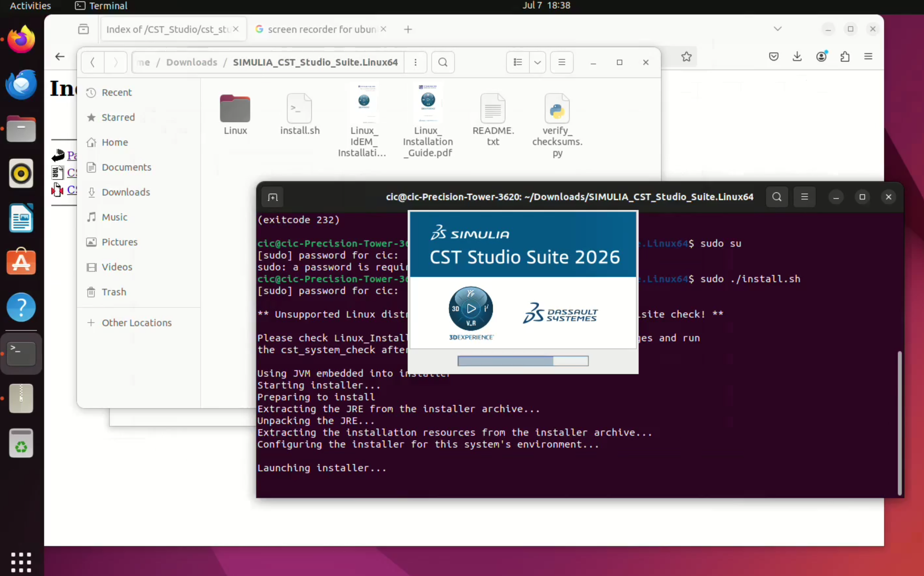The height and width of the screenshot is (576, 924).
Task: Open Firefox extensions menu
Action: pyautogui.click(x=845, y=57)
